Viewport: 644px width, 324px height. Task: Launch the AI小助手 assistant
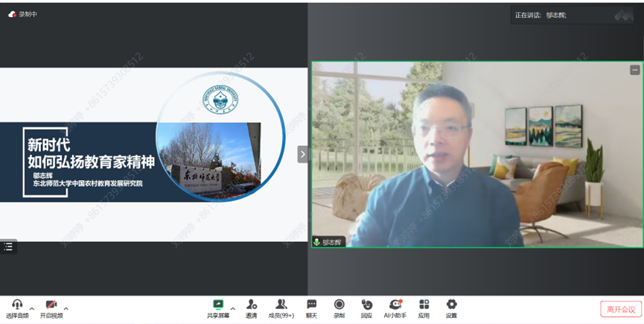point(395,305)
